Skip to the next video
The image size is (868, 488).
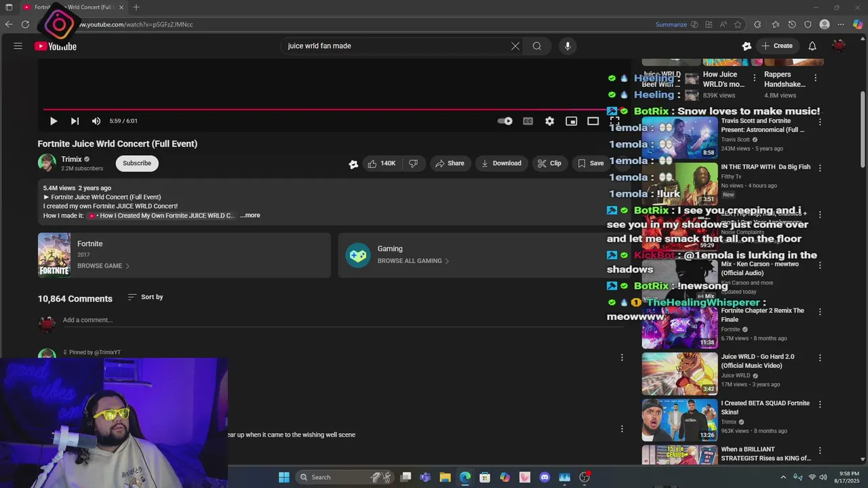pyautogui.click(x=75, y=121)
